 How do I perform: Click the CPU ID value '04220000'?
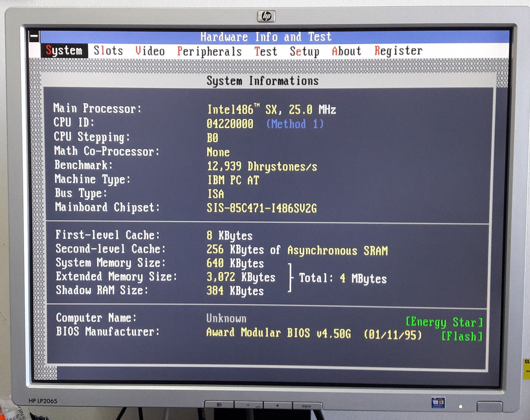(230, 124)
